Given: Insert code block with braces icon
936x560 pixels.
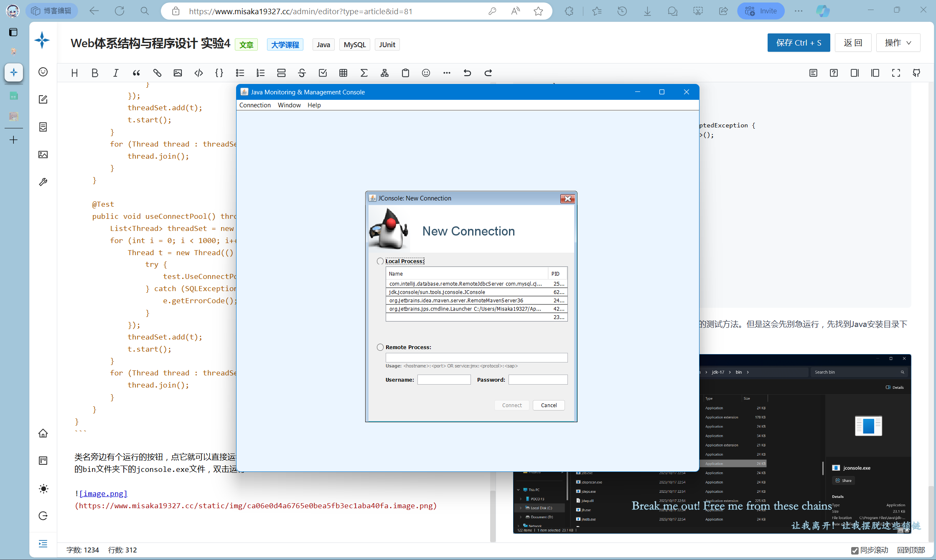Looking at the screenshot, I should click(219, 73).
